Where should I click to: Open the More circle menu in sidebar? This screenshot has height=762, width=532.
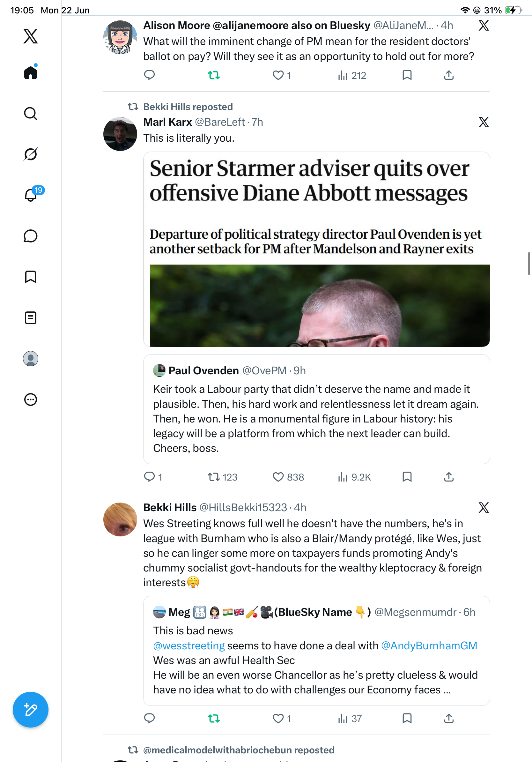31,400
